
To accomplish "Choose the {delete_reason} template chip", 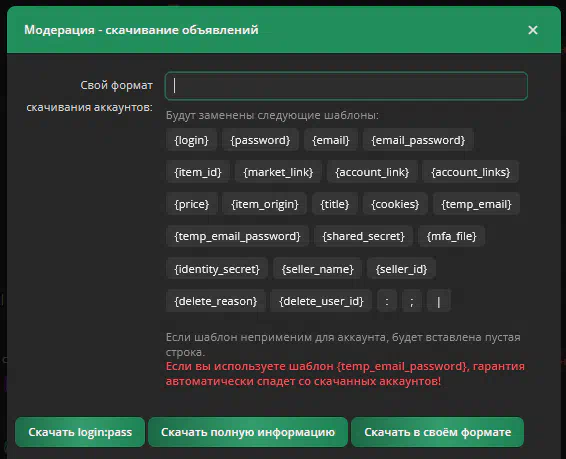I will [x=216, y=301].
